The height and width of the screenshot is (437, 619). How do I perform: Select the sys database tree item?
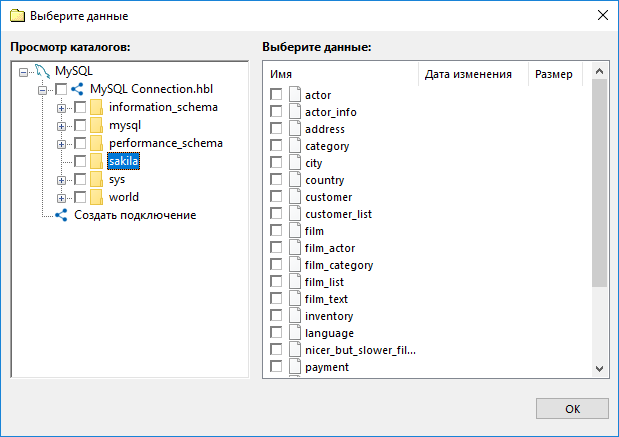pos(117,180)
